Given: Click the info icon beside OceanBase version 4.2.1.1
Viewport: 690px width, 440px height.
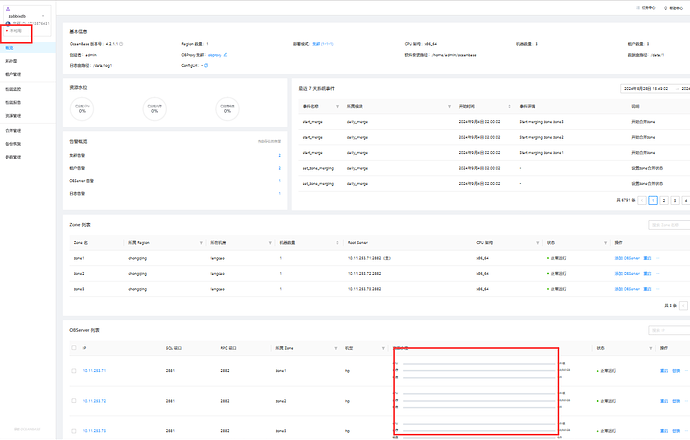Looking at the screenshot, I should click(x=121, y=44).
